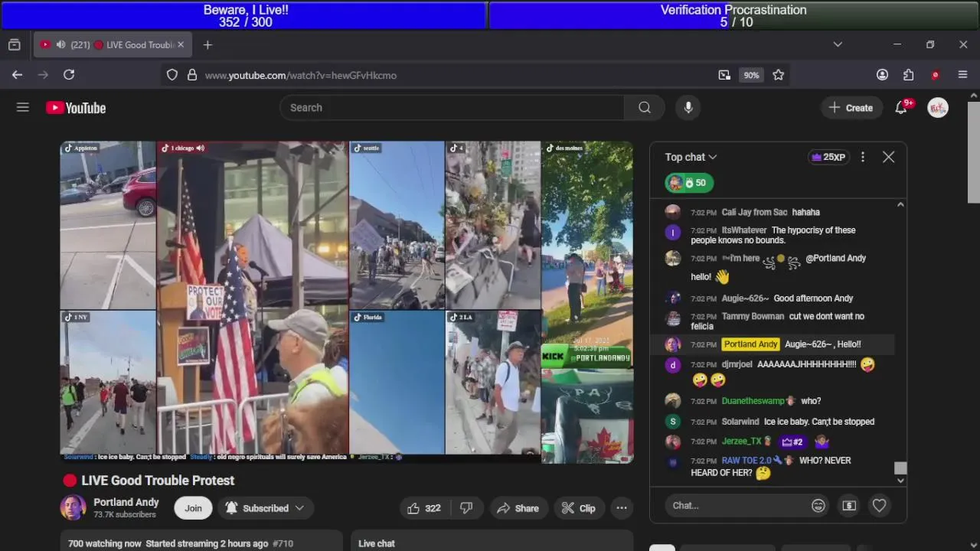This screenshot has height=551, width=980.
Task: Open the Firefox application menu
Action: click(963, 75)
